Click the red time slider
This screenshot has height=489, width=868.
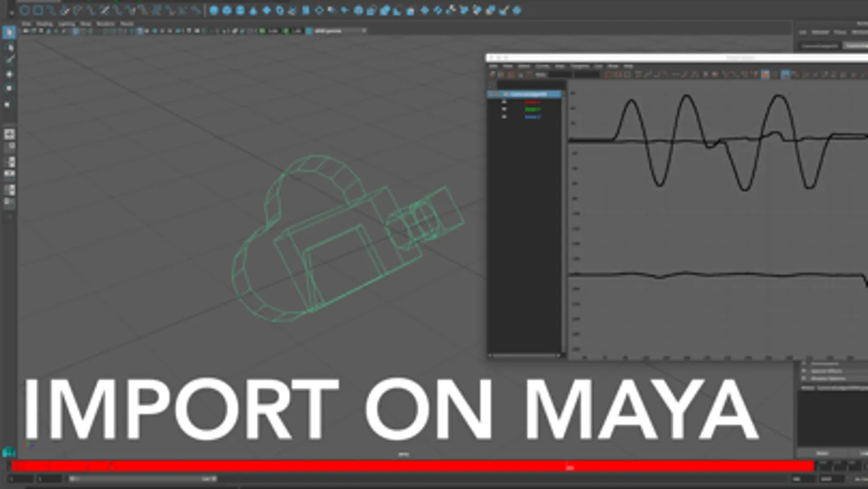pos(413,466)
